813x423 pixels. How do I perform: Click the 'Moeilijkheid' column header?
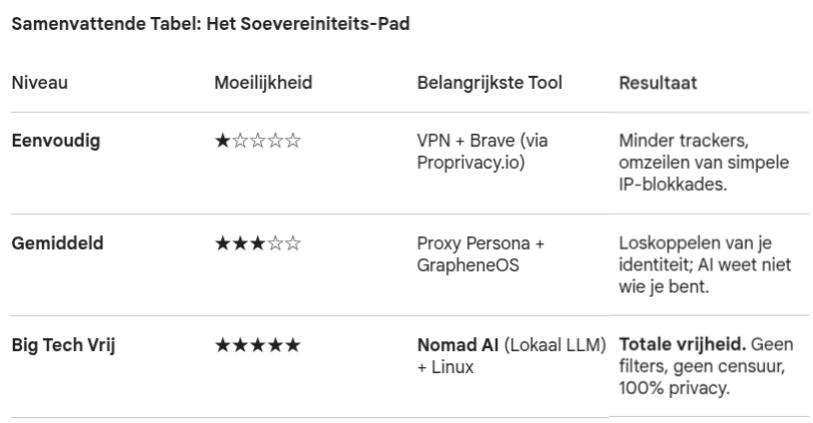coord(263,83)
